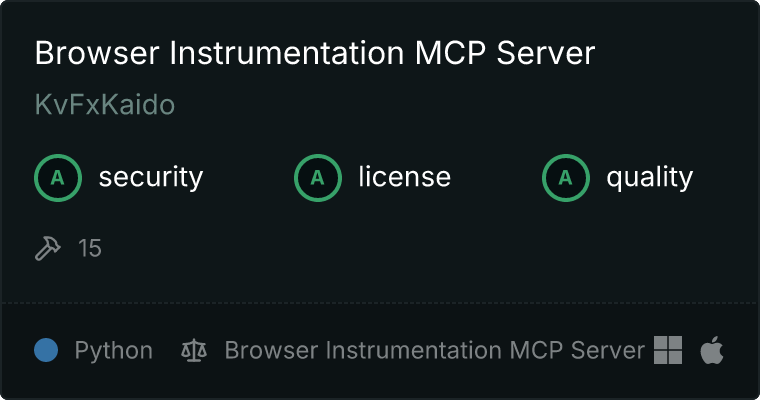Viewport: 760px width, 400px height.
Task: Select the security label text
Action: [x=151, y=177]
